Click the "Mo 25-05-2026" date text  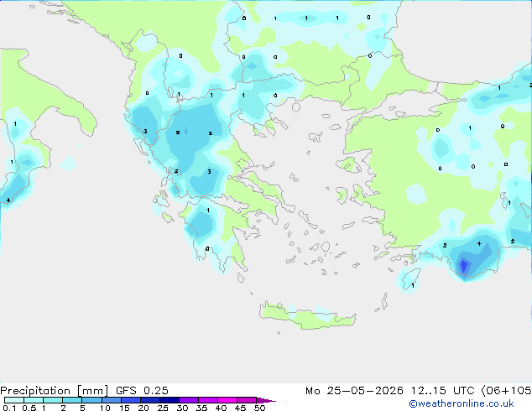point(354,391)
